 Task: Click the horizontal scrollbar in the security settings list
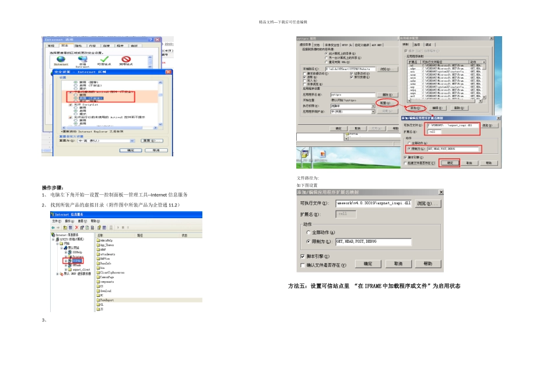pyautogui.click(x=110, y=128)
